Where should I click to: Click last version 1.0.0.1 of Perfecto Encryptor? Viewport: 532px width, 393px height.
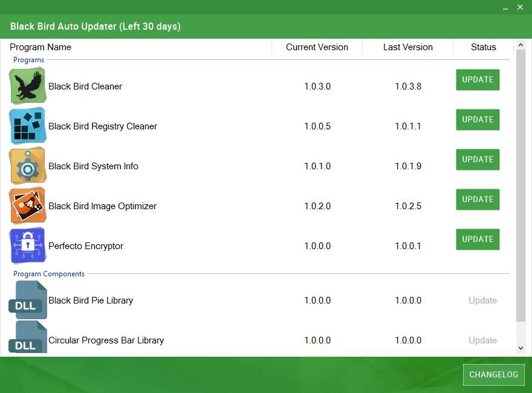(x=408, y=245)
